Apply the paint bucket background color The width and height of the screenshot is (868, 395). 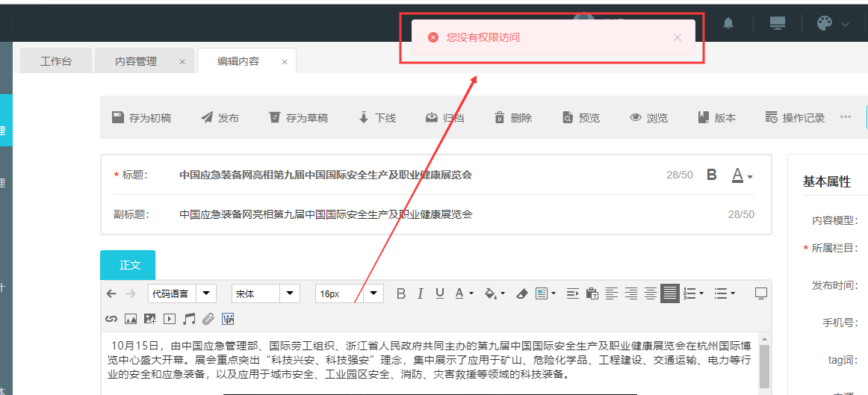tap(491, 293)
